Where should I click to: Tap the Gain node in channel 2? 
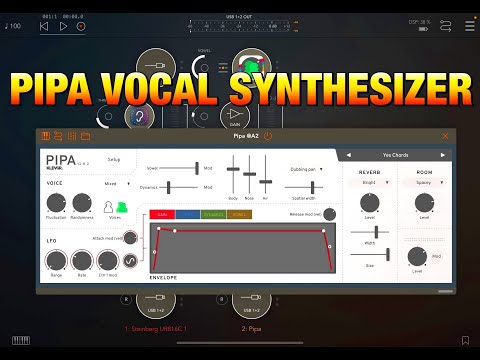(x=235, y=116)
